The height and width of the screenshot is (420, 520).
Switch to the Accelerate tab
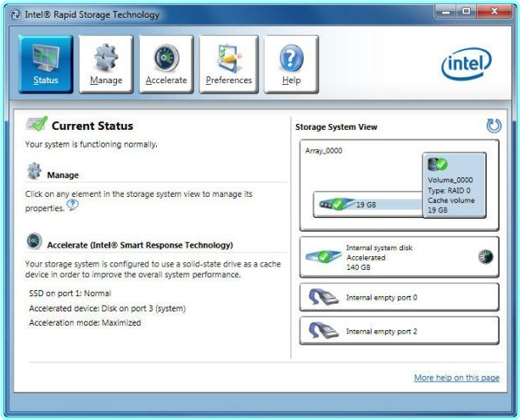coord(166,64)
